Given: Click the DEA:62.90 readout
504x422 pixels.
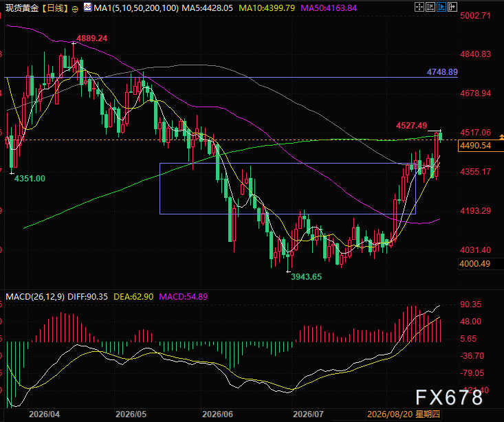Looking at the screenshot, I should point(133,297).
